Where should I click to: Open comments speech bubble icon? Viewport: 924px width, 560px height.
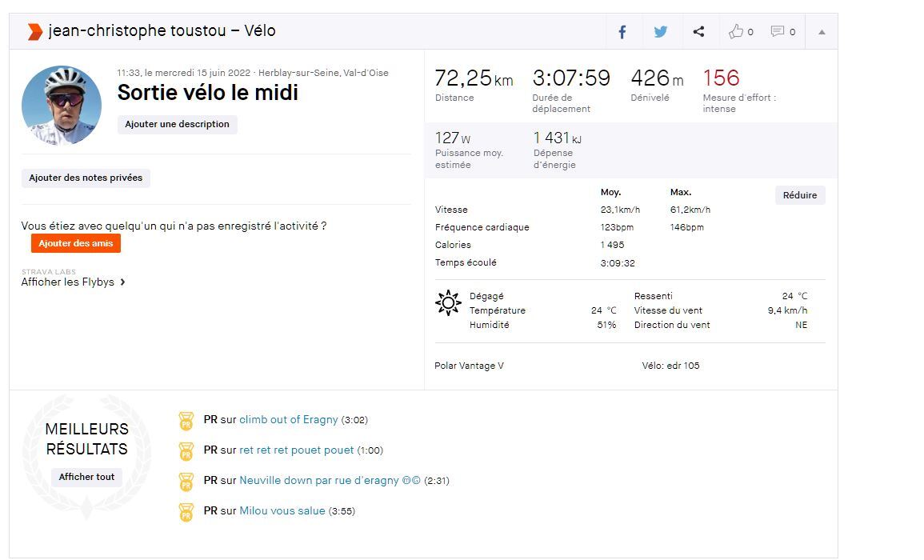click(x=778, y=32)
